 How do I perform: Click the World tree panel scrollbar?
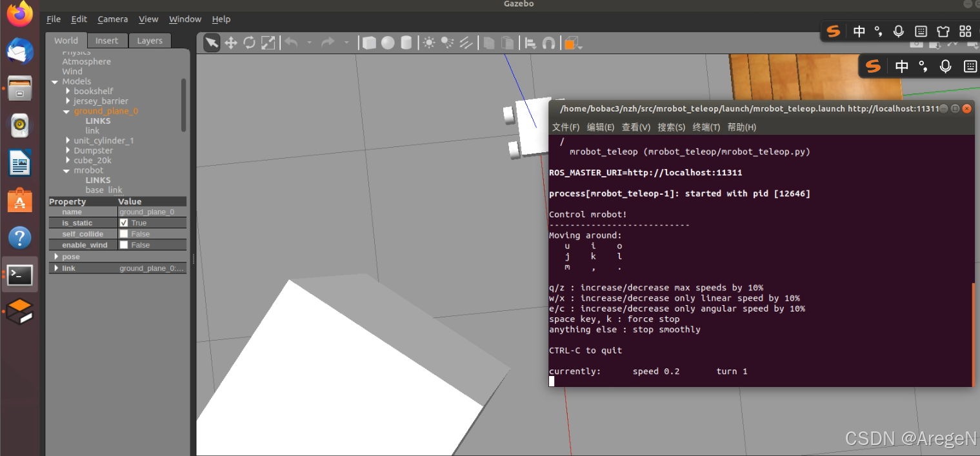184,104
